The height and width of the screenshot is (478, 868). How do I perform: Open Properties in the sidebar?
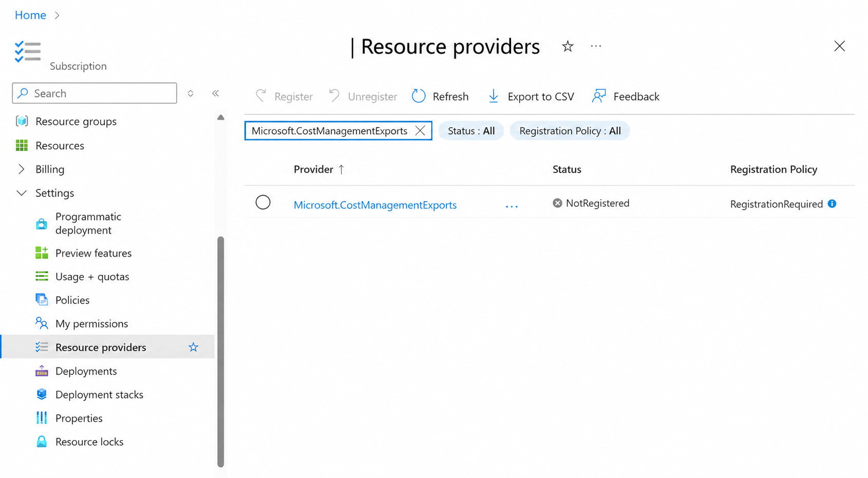pos(79,418)
